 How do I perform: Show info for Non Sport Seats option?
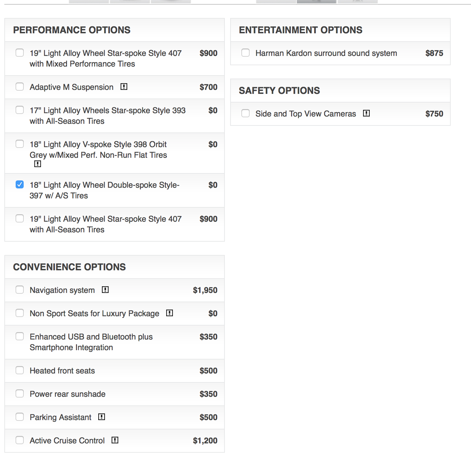[170, 313]
